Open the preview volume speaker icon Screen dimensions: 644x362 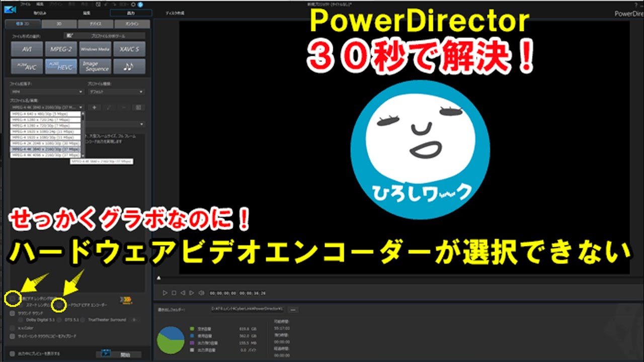(x=201, y=293)
